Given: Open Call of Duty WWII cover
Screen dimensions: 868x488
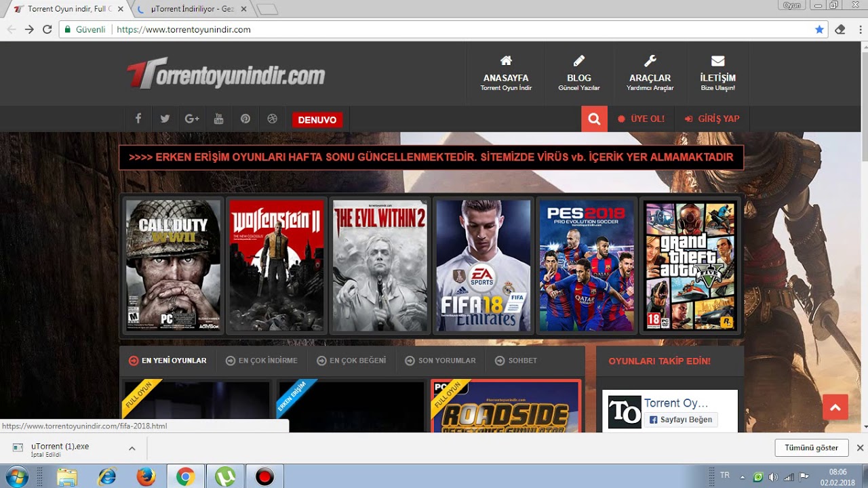Looking at the screenshot, I should pyautogui.click(x=173, y=265).
